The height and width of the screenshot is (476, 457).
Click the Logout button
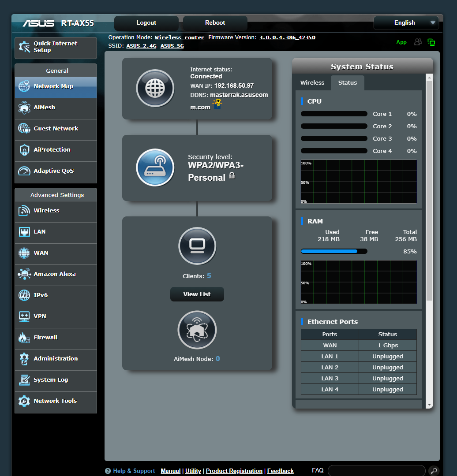[146, 23]
